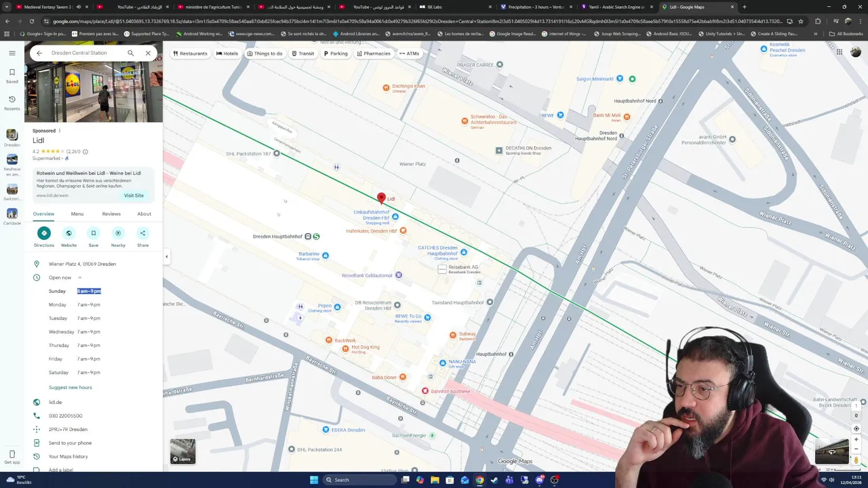This screenshot has height=488, width=868.
Task: Switch to the Menu tab
Action: pos(77,213)
